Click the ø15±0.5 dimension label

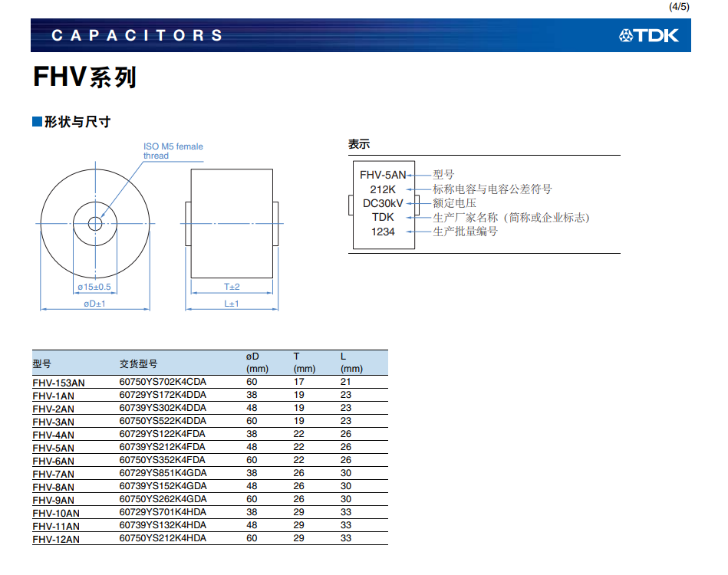[94, 287]
